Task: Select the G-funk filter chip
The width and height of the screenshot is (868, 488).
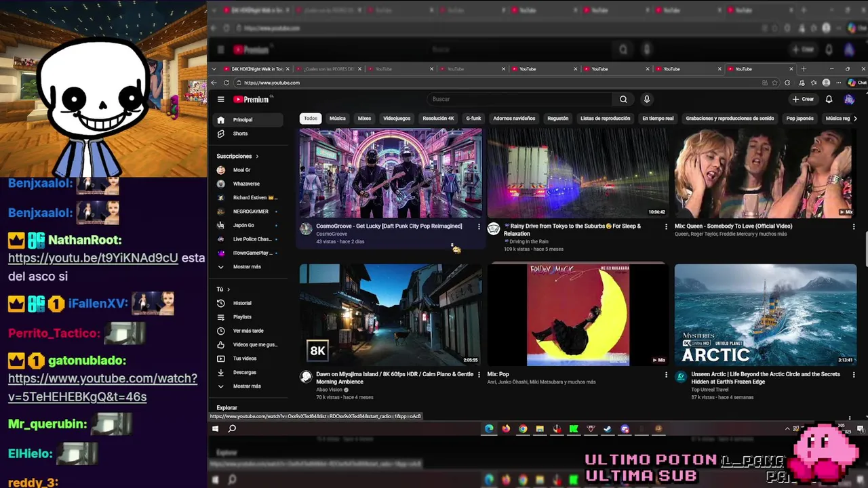Action: [473, 119]
